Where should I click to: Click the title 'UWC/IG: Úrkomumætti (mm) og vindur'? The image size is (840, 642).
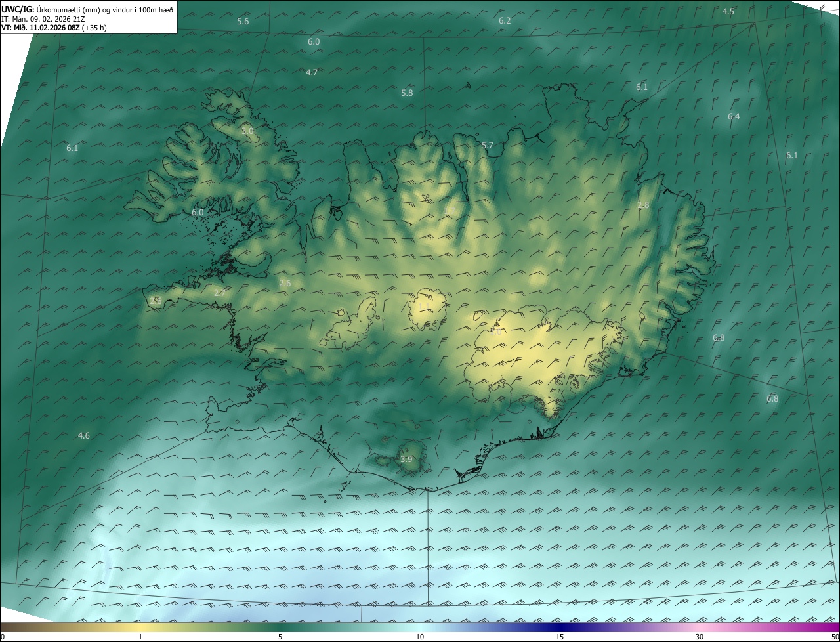click(x=87, y=9)
